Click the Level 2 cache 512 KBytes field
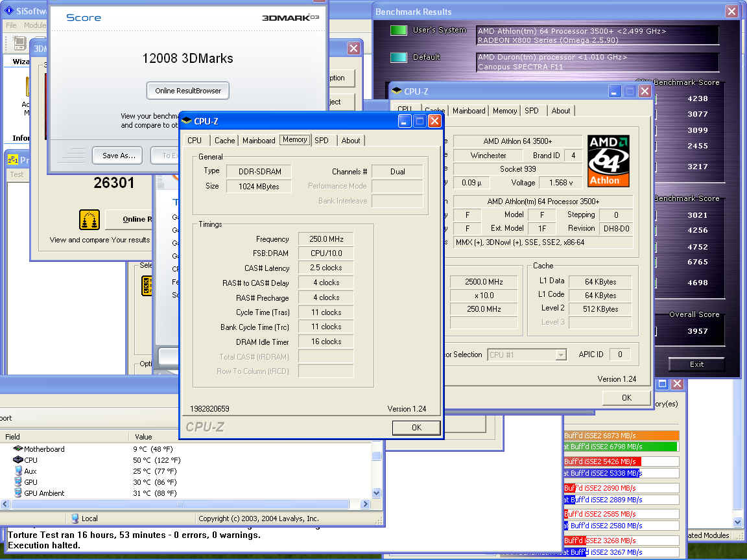Screen dimensions: 747x560 (600, 309)
